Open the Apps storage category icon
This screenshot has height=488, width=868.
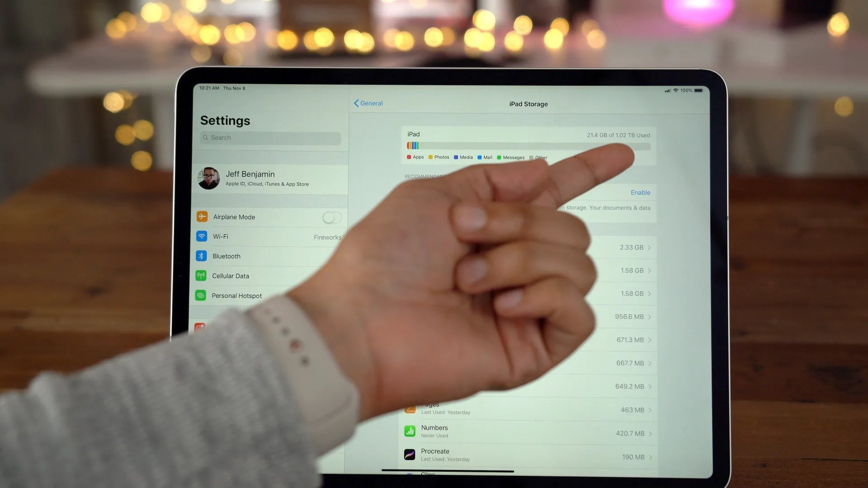pos(408,157)
